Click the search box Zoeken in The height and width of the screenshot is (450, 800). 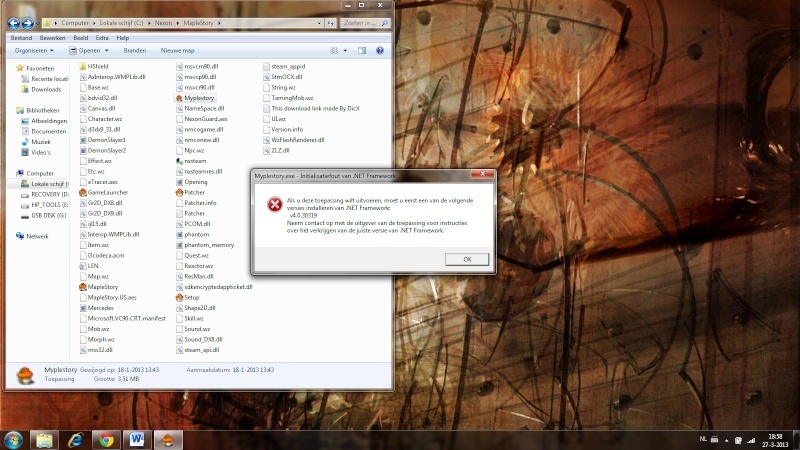pyautogui.click(x=365, y=23)
